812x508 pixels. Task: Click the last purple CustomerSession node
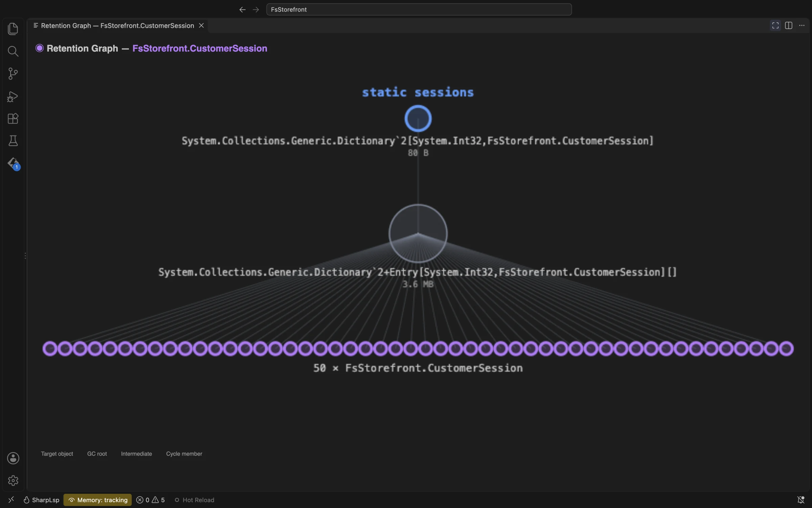[x=786, y=348]
